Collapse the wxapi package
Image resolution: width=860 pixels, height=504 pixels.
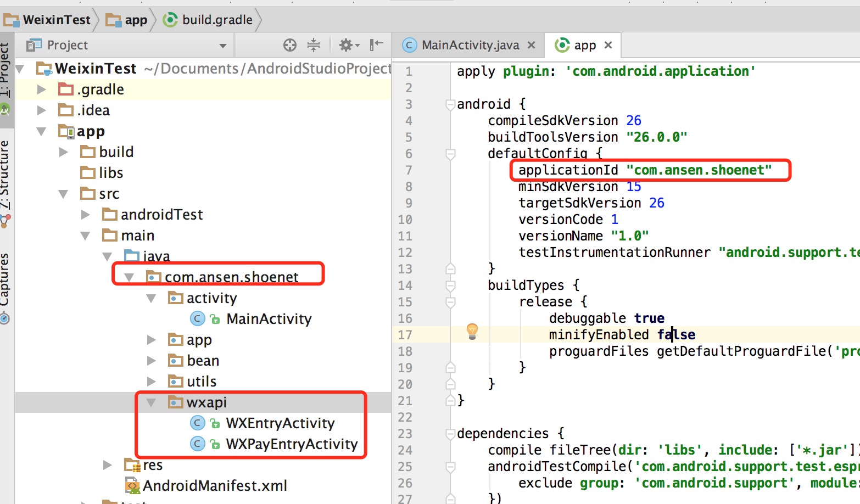coord(152,402)
